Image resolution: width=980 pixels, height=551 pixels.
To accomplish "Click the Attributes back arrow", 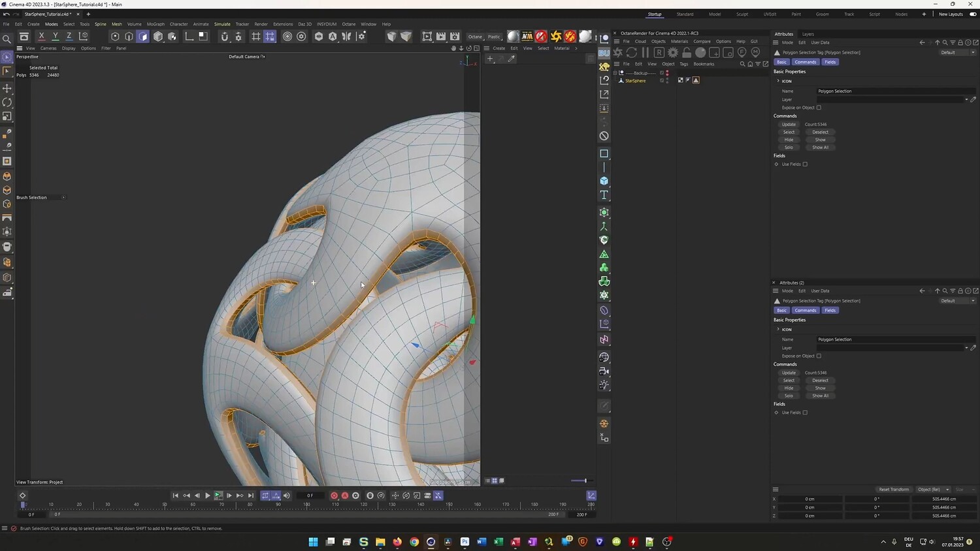I will click(x=922, y=42).
